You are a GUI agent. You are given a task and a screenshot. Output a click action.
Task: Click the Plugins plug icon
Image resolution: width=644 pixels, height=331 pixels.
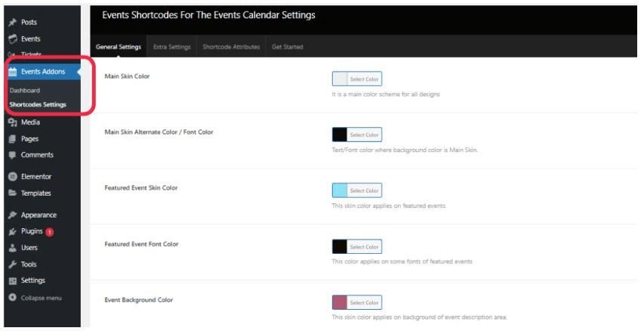13,231
